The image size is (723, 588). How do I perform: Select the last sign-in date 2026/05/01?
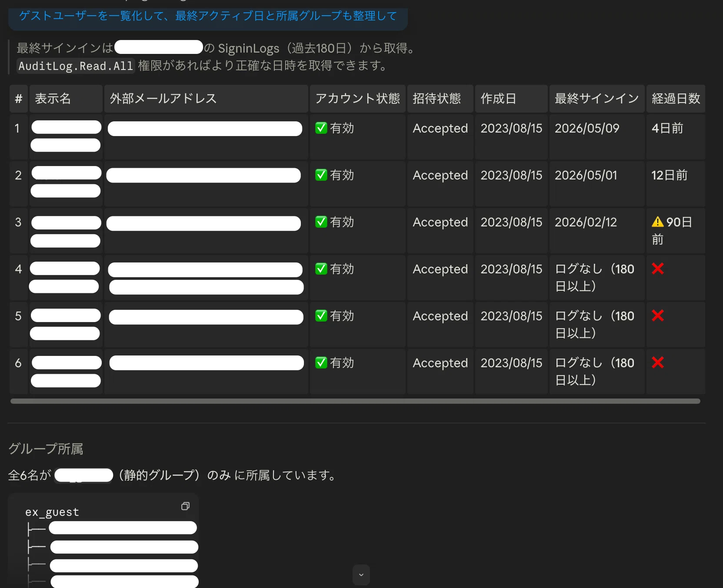point(586,175)
